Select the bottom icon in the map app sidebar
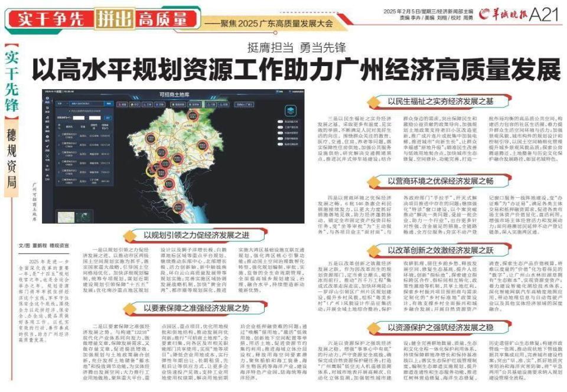567x392 pixels. point(47,177)
